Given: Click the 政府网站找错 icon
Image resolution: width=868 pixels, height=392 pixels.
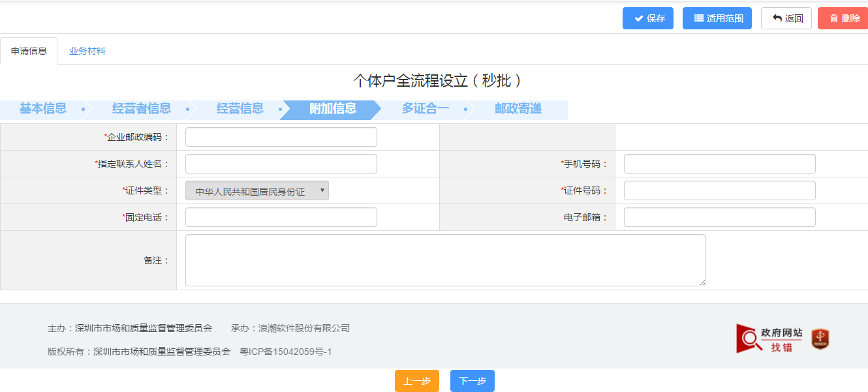Looking at the screenshot, I should point(769,339).
